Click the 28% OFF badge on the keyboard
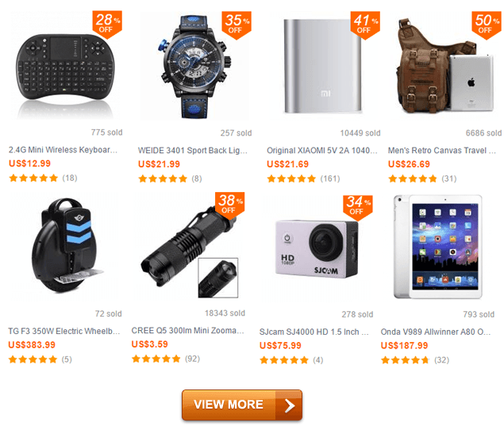The height and width of the screenshot is (430, 504). point(107,24)
